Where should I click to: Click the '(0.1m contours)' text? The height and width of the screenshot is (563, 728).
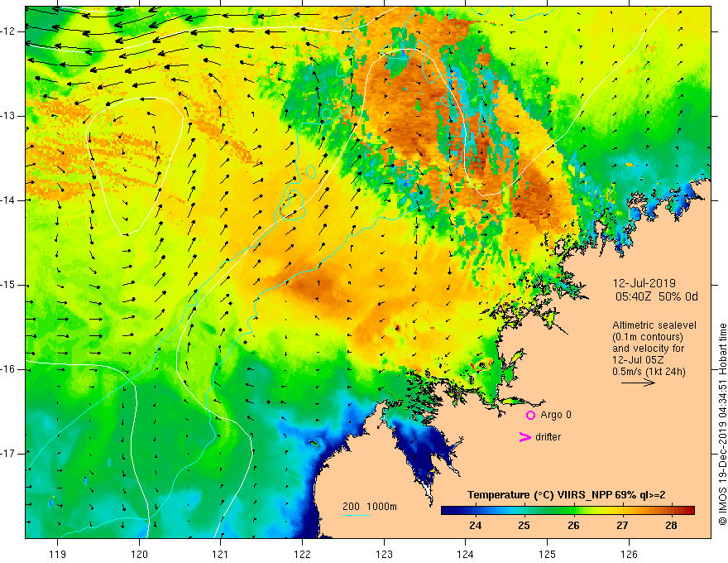648,337
